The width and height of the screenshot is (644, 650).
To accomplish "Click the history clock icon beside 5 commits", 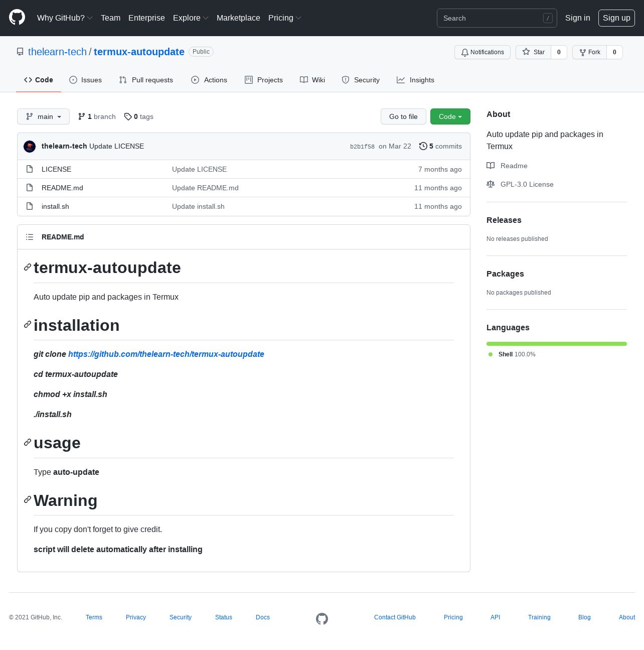I will (423, 146).
